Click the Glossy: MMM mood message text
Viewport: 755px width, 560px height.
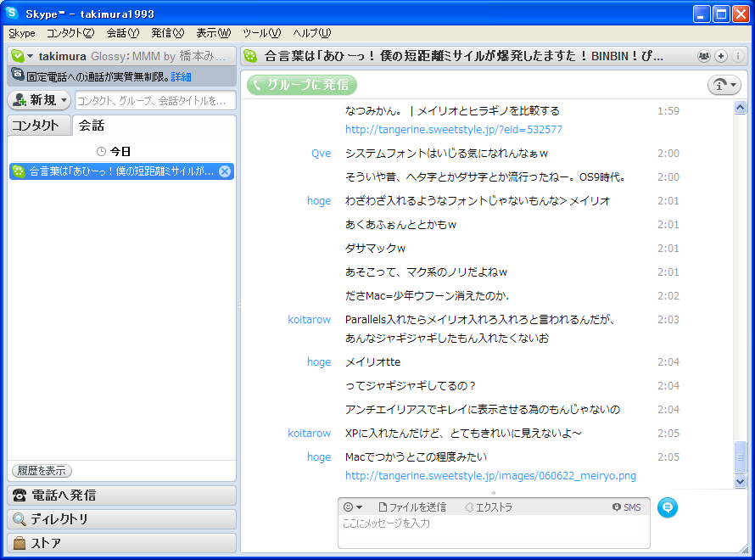pos(158,56)
